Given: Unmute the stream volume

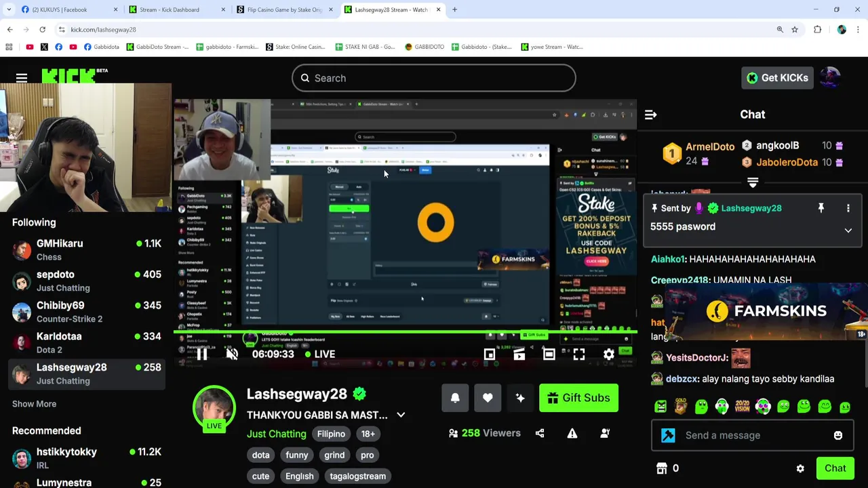Looking at the screenshot, I should point(232,354).
